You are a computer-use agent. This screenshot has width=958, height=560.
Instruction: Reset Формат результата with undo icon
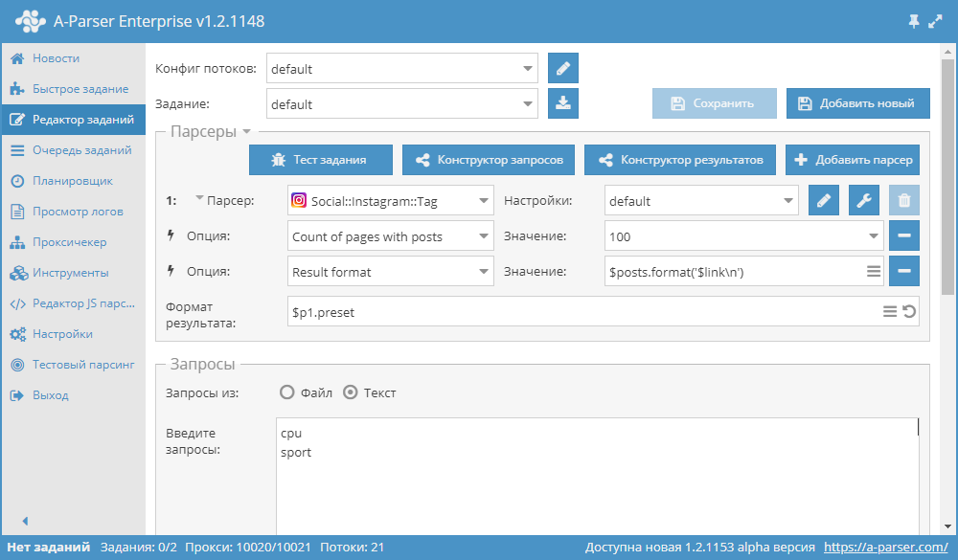[x=909, y=312]
